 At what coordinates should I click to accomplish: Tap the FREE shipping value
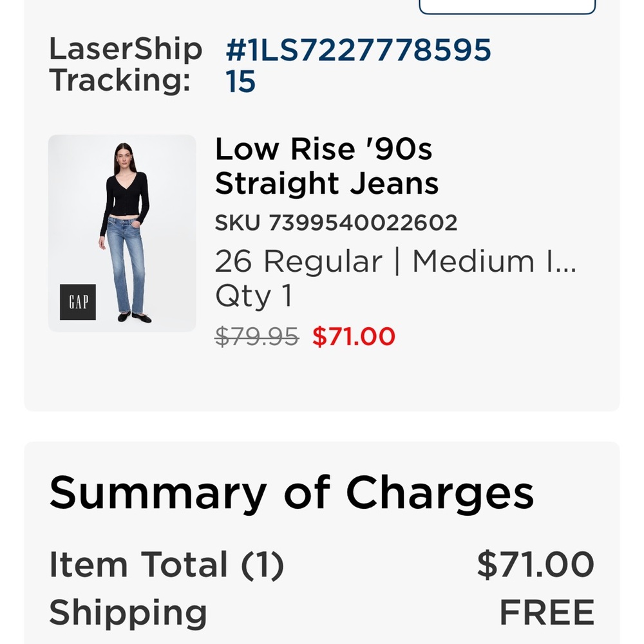click(x=547, y=612)
